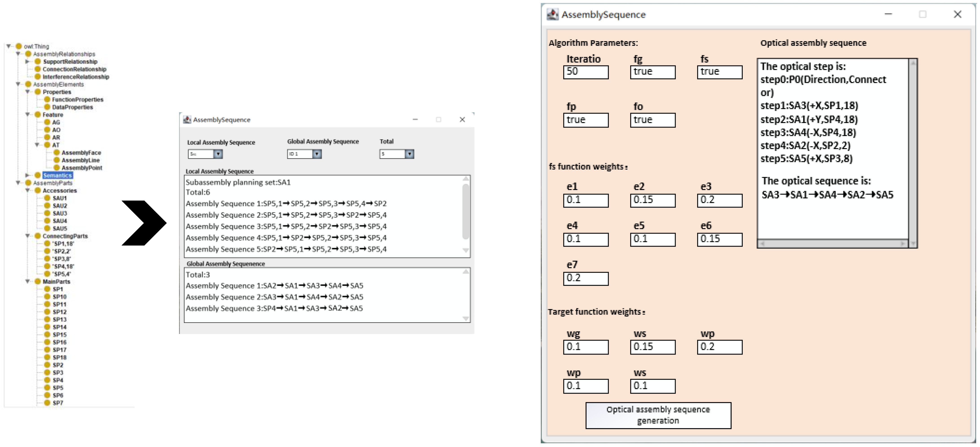980x447 pixels.
Task: Expand the SupportRelationship tree node
Action: pyautogui.click(x=27, y=61)
